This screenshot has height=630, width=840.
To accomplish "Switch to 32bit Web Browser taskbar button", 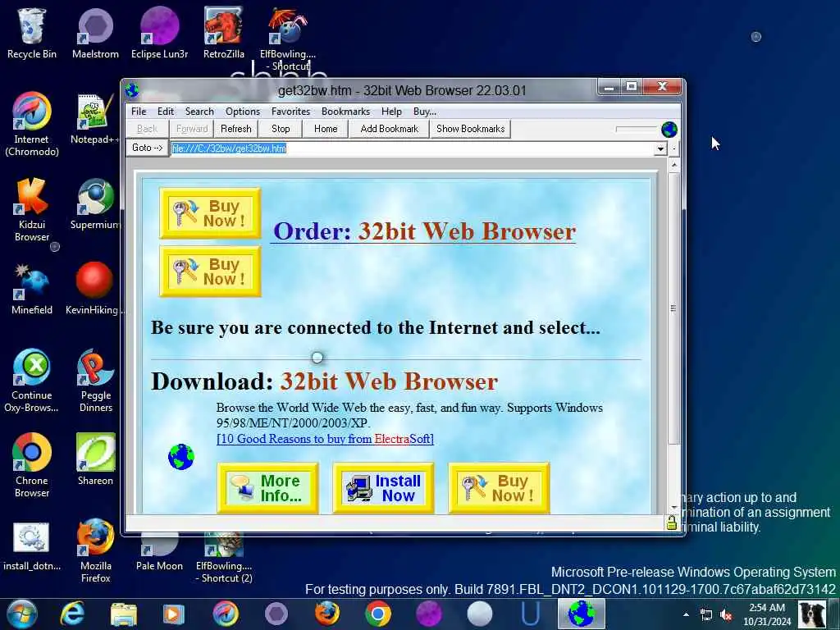I will click(582, 614).
